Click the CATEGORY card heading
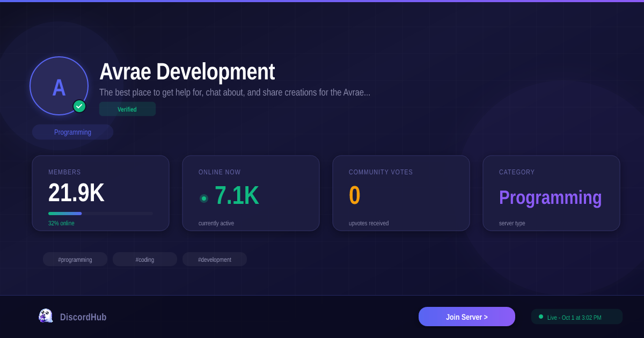This screenshot has height=338, width=644. pos(517,172)
